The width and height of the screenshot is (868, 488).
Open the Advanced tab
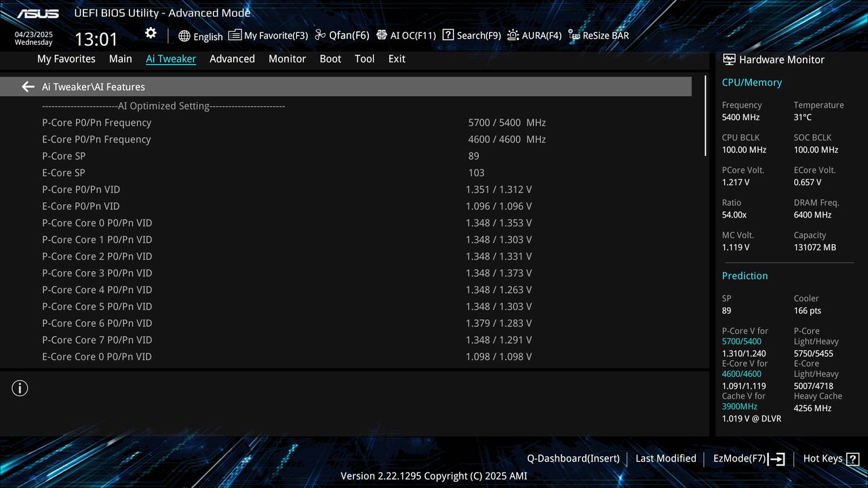(x=232, y=59)
